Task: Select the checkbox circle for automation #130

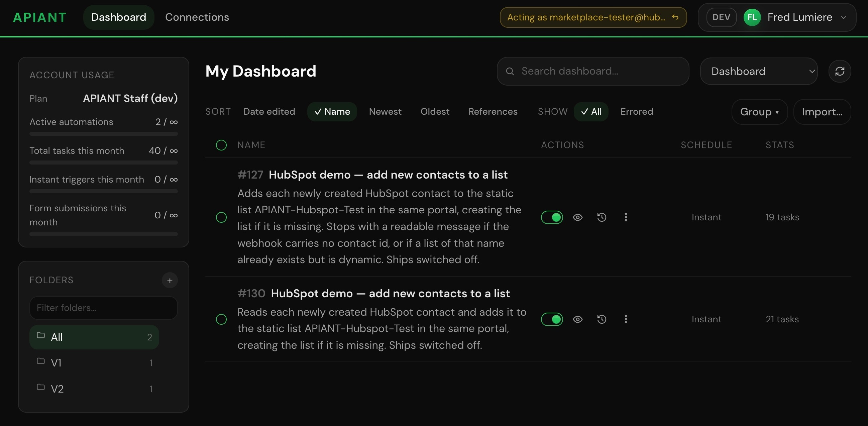Action: coord(221,319)
